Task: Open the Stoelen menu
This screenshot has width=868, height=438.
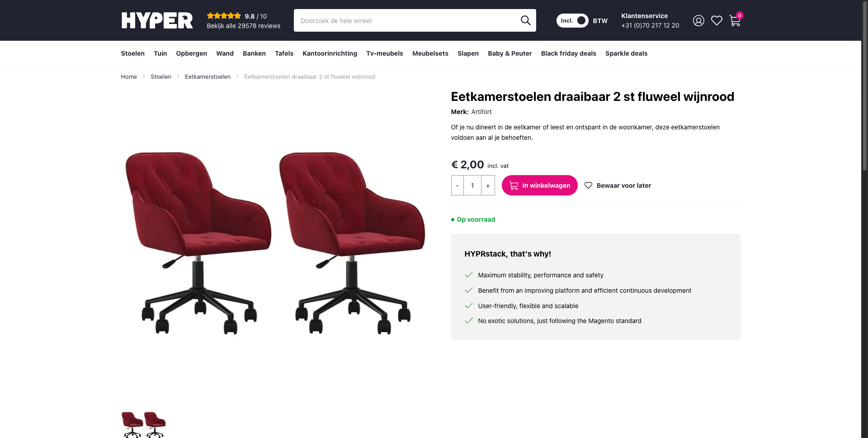Action: [x=132, y=53]
